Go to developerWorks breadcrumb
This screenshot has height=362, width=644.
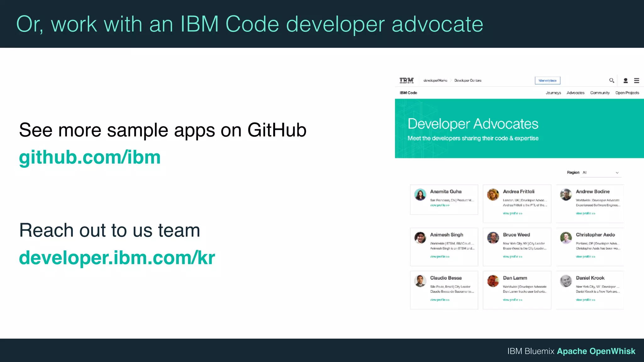tap(435, 80)
